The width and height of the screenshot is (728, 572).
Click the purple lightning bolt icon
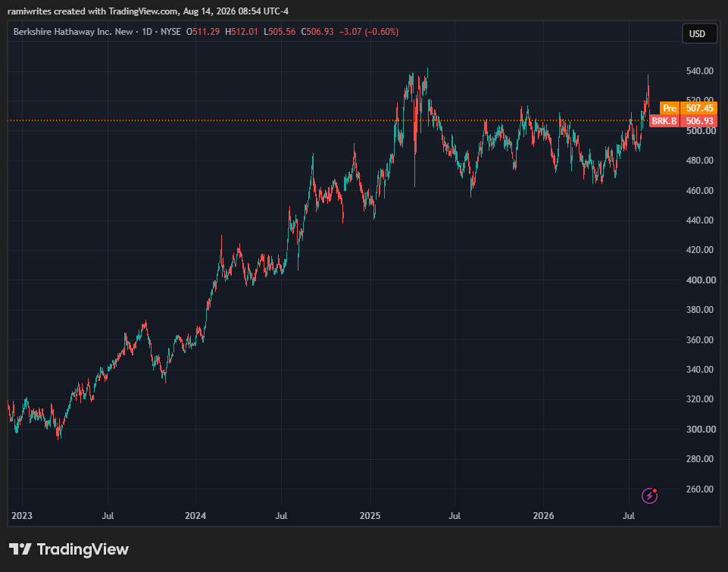click(649, 495)
